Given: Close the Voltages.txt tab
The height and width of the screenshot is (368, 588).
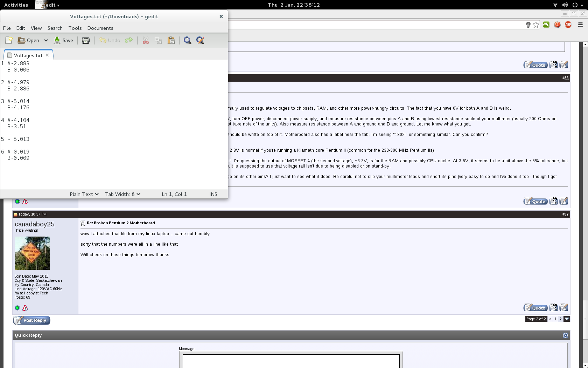Looking at the screenshot, I should point(47,55).
